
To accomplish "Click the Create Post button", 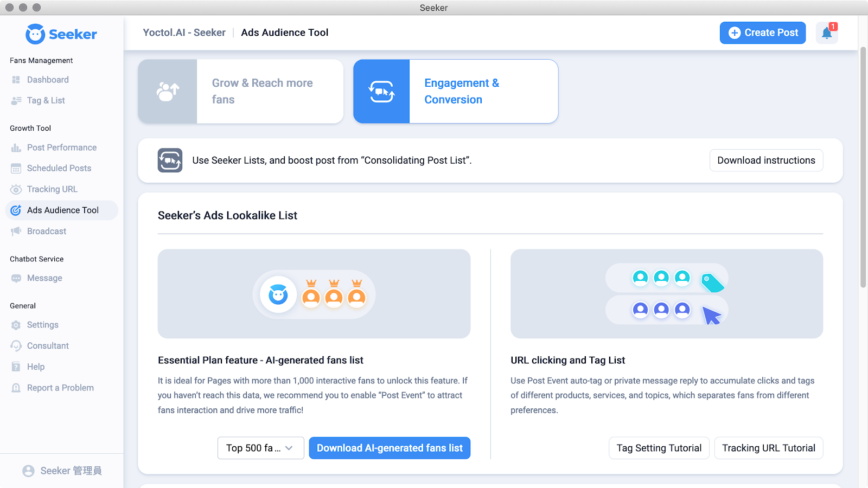I will (763, 33).
